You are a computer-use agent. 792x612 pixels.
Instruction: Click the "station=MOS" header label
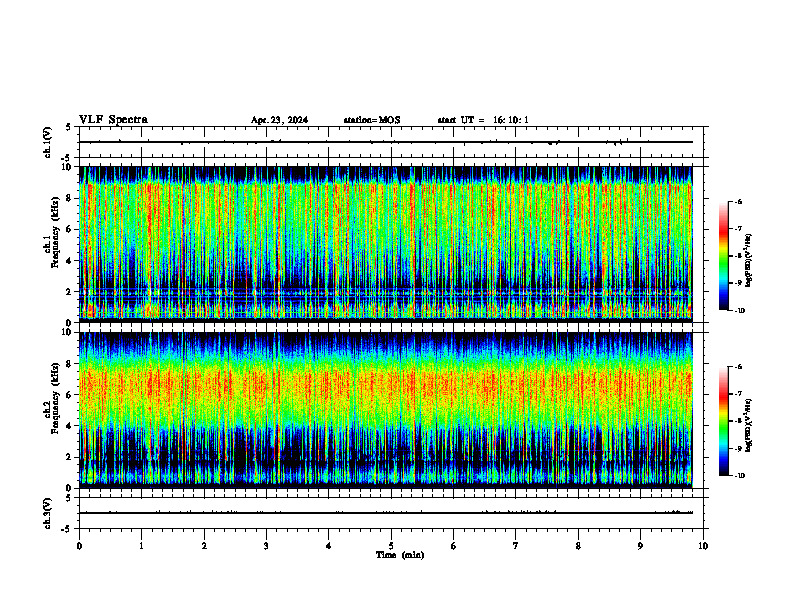coord(372,120)
